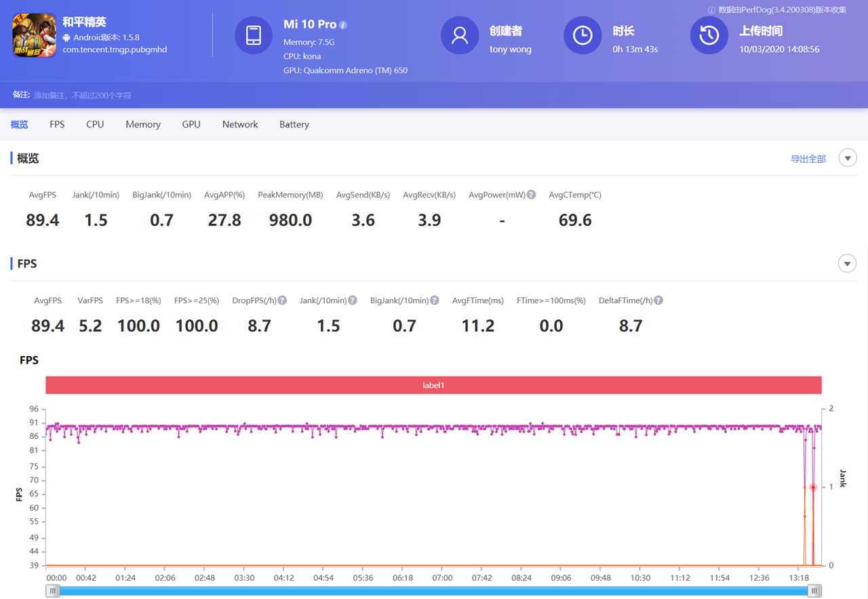Click the 和平精英 game app icon
This screenshot has width=868, height=599.
click(x=34, y=35)
